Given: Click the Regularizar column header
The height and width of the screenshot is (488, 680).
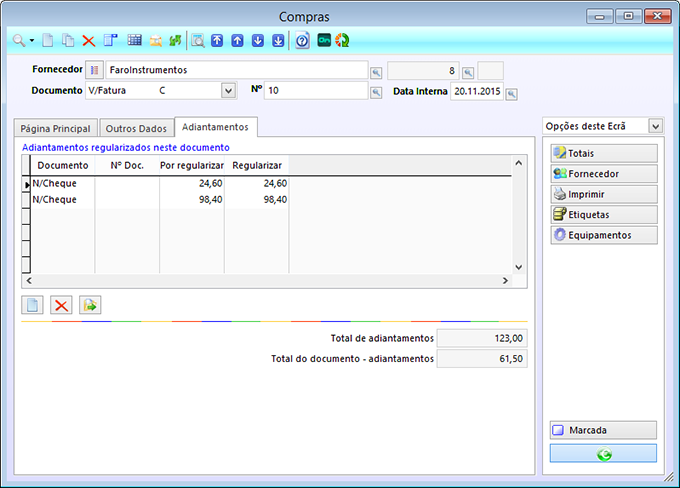Looking at the screenshot, I should pyautogui.click(x=257, y=165).
